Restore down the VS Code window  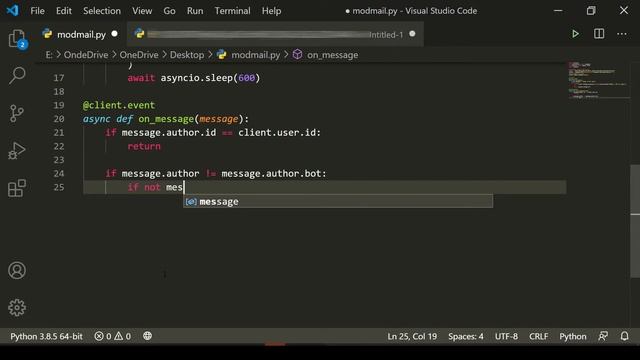[x=591, y=11]
